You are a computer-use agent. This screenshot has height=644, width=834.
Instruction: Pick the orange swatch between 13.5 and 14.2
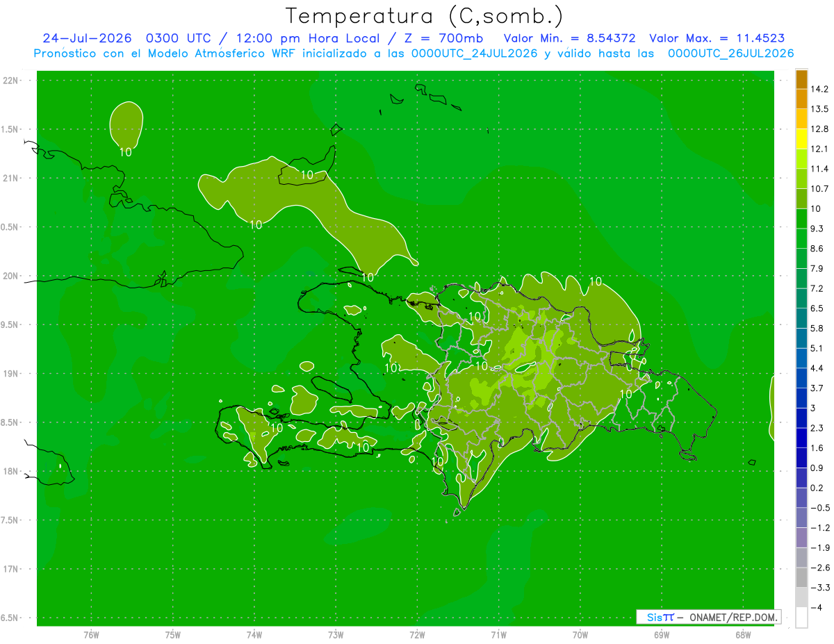tap(801, 99)
